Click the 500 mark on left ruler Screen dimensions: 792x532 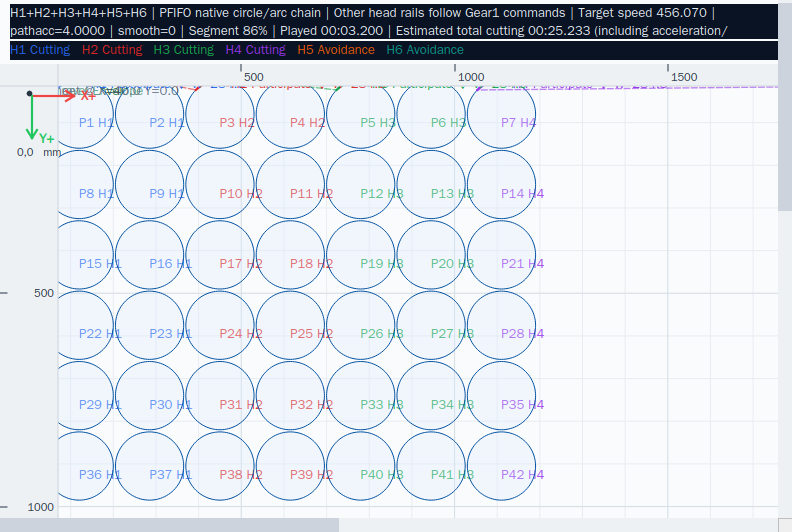(x=44, y=293)
